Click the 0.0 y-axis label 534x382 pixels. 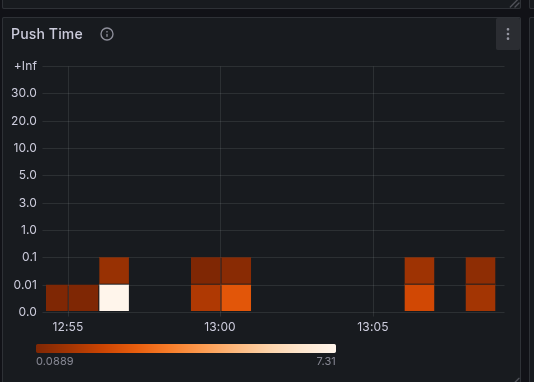[28, 312]
